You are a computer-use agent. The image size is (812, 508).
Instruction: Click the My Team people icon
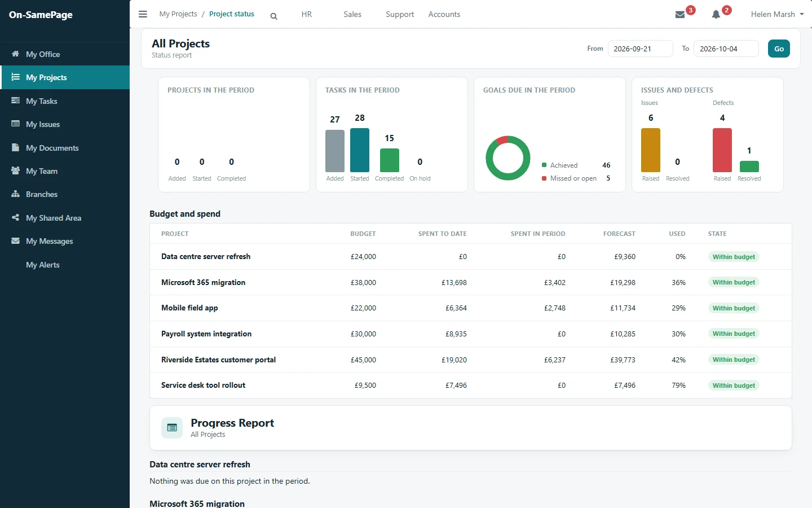point(15,170)
